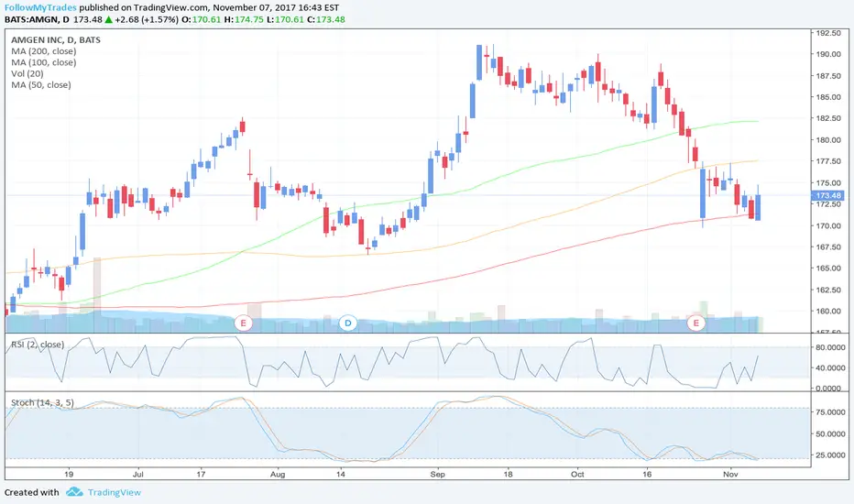
Task: Click the late-October earnings 'E' marker
Action: coord(695,323)
